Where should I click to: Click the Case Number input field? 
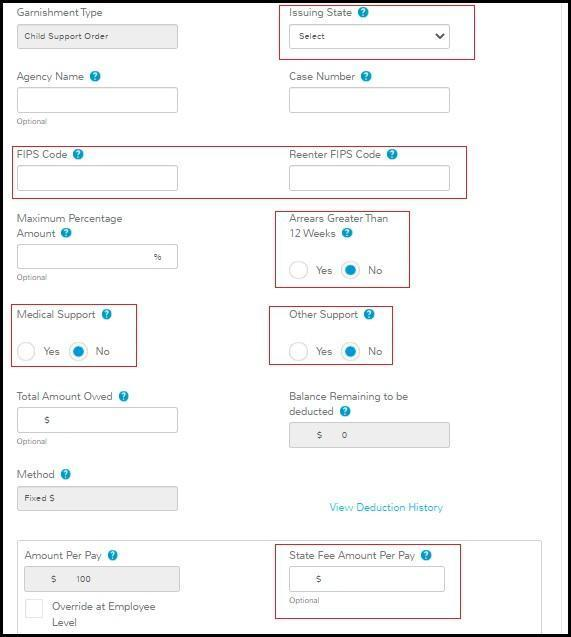(369, 100)
